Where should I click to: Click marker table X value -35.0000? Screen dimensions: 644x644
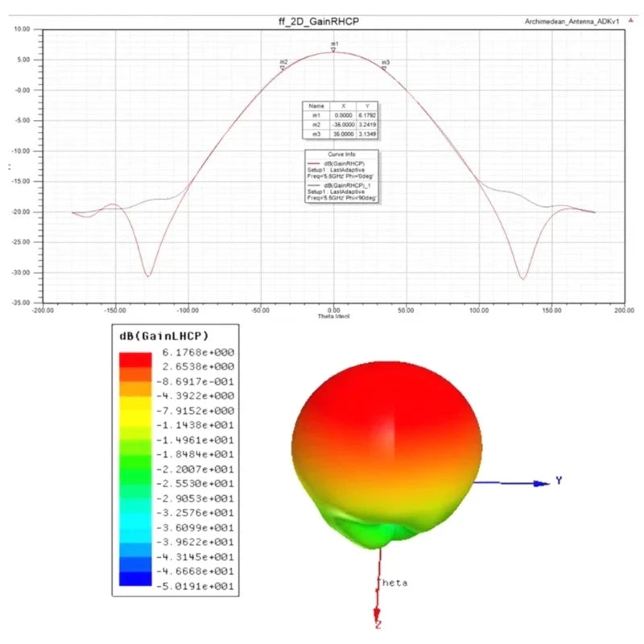coord(343,125)
